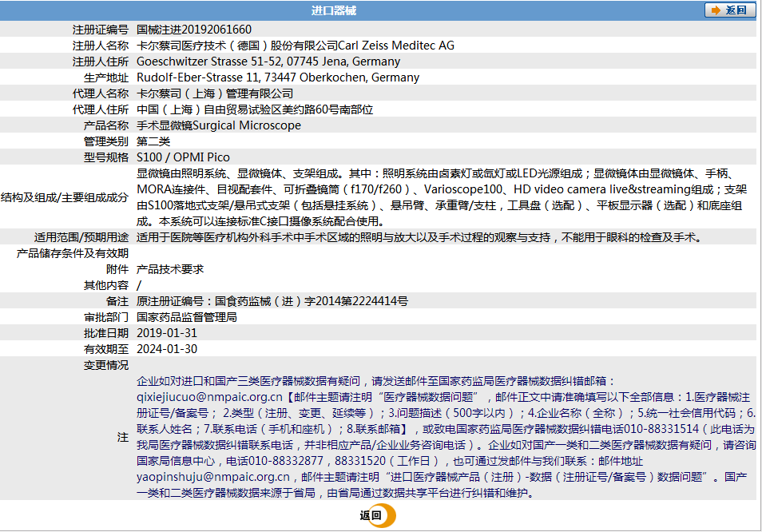Click the 其他内容 slash value

coord(139,285)
